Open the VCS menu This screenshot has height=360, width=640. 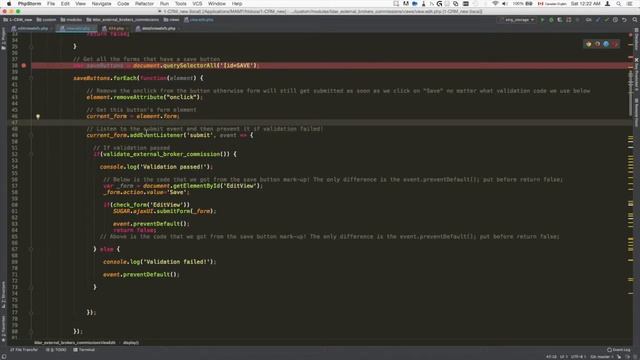click(197, 4)
